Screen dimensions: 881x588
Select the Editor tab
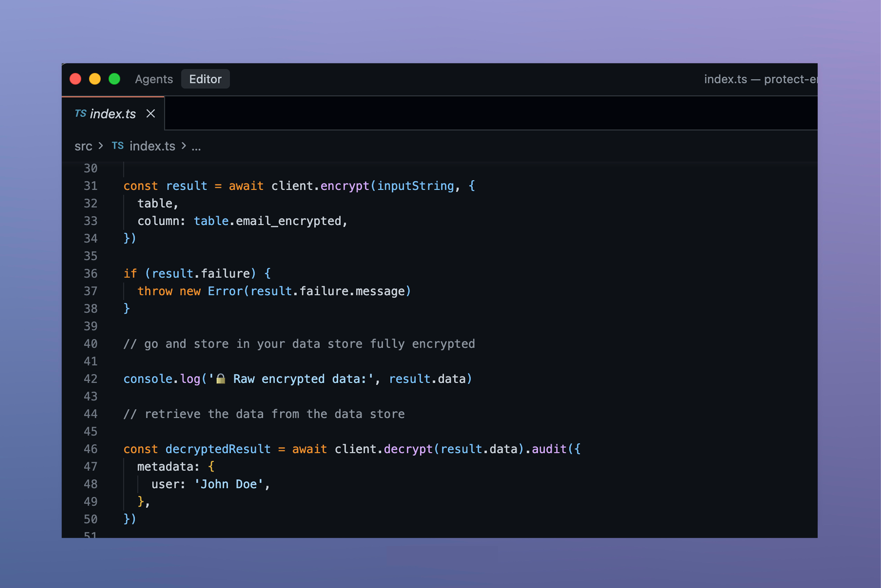[205, 79]
